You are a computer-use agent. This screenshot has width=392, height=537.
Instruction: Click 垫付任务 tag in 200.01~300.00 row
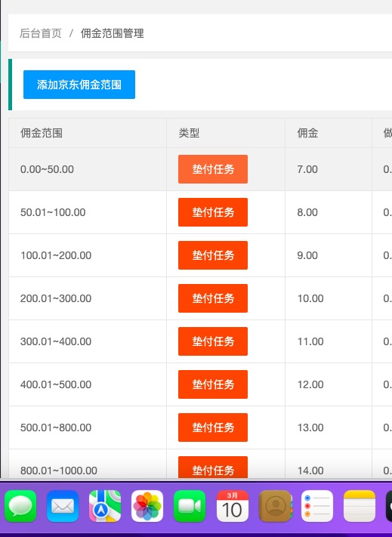click(213, 298)
